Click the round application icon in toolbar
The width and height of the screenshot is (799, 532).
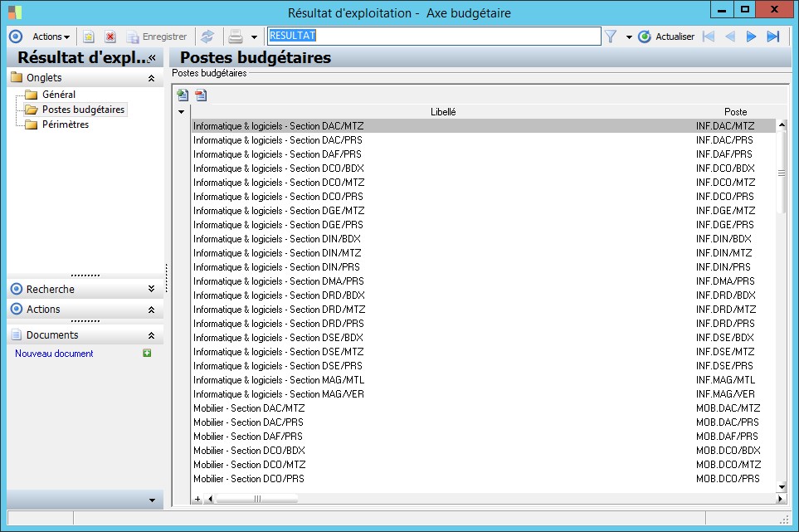click(x=16, y=37)
